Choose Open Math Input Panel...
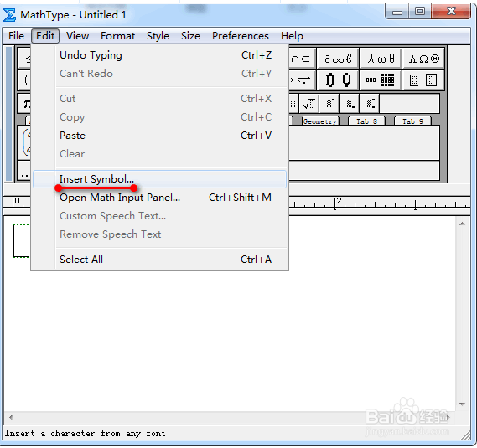The height and width of the screenshot is (448, 477). (160, 198)
